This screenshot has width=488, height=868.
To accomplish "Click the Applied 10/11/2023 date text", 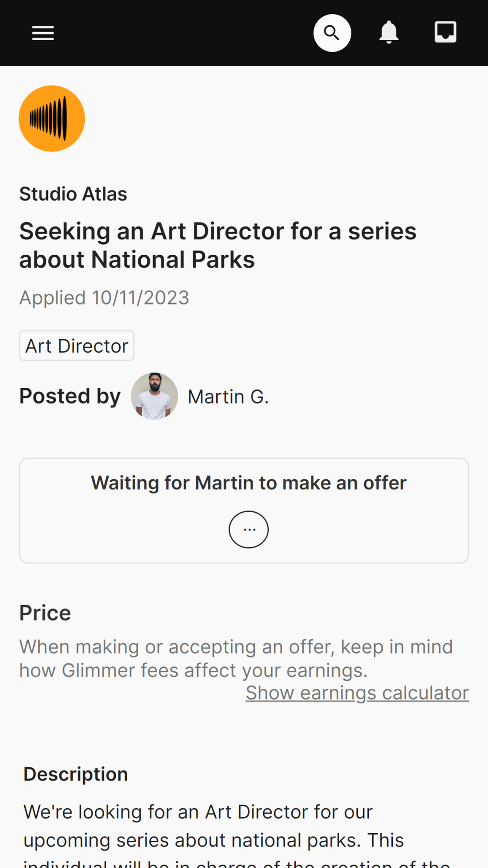I will (x=104, y=298).
